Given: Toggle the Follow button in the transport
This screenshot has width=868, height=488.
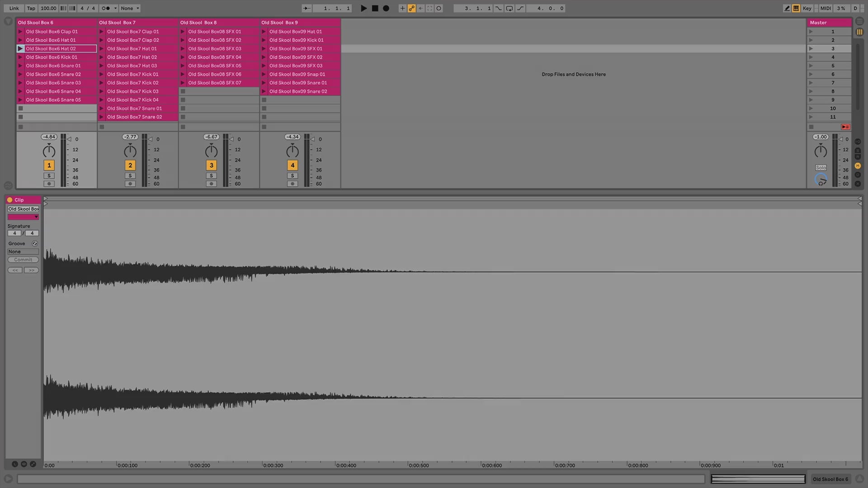Looking at the screenshot, I should click(x=307, y=8).
